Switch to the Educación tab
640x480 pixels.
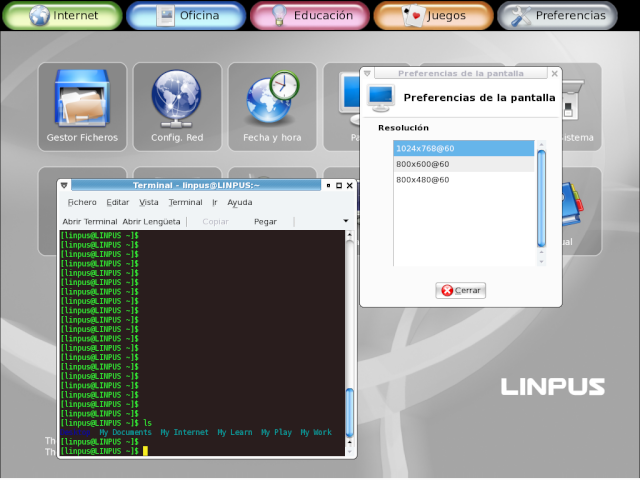point(310,16)
